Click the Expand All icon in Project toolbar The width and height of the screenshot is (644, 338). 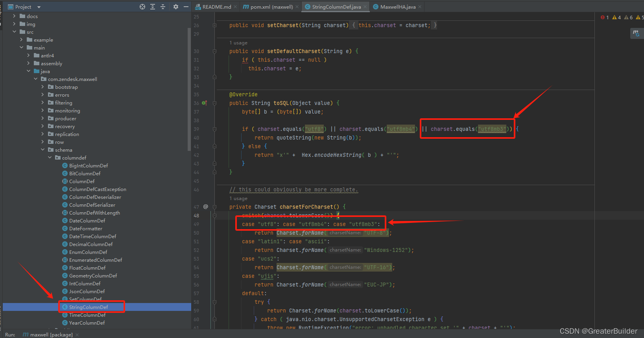(x=153, y=7)
